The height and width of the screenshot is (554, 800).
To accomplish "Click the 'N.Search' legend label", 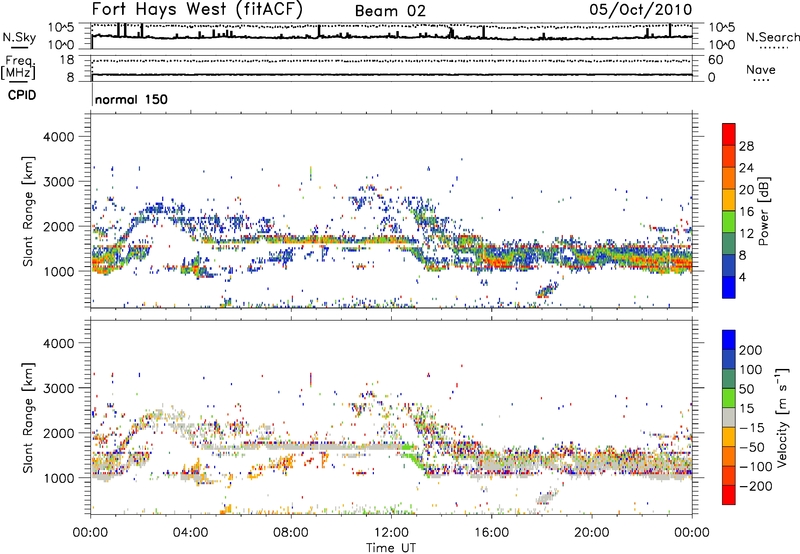I will [772, 37].
